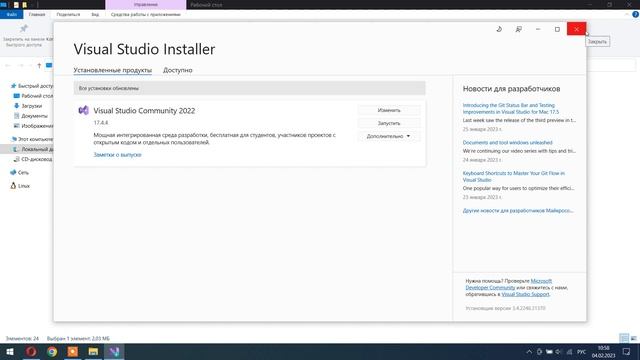Image resolution: width=640 pixels, height=360 pixels.
Task: Expand the Дополнительно dropdown
Action: click(x=389, y=136)
